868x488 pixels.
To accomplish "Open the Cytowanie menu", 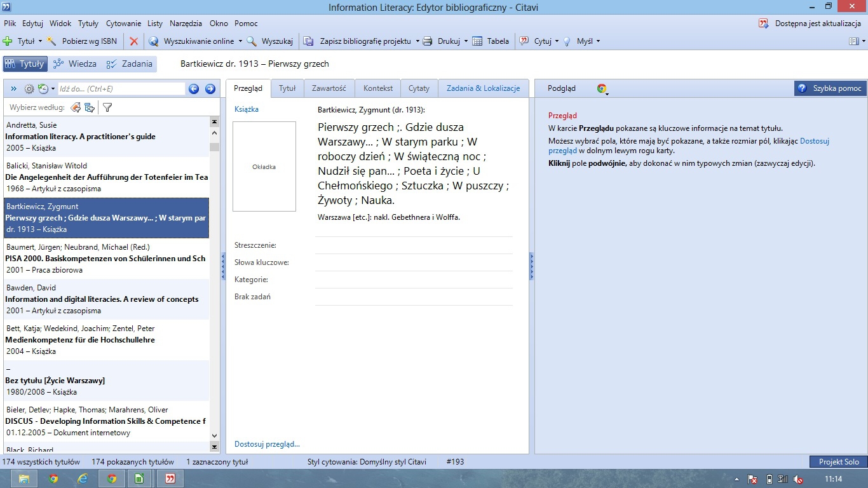I will tap(123, 24).
